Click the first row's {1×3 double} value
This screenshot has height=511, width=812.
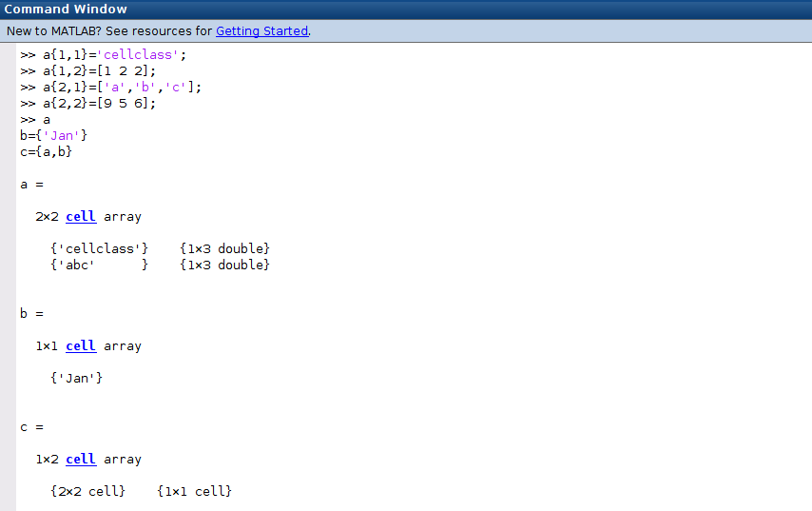click(224, 248)
